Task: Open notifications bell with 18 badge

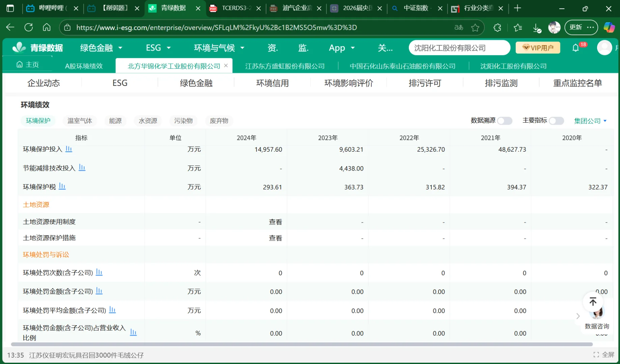Action: [576, 48]
